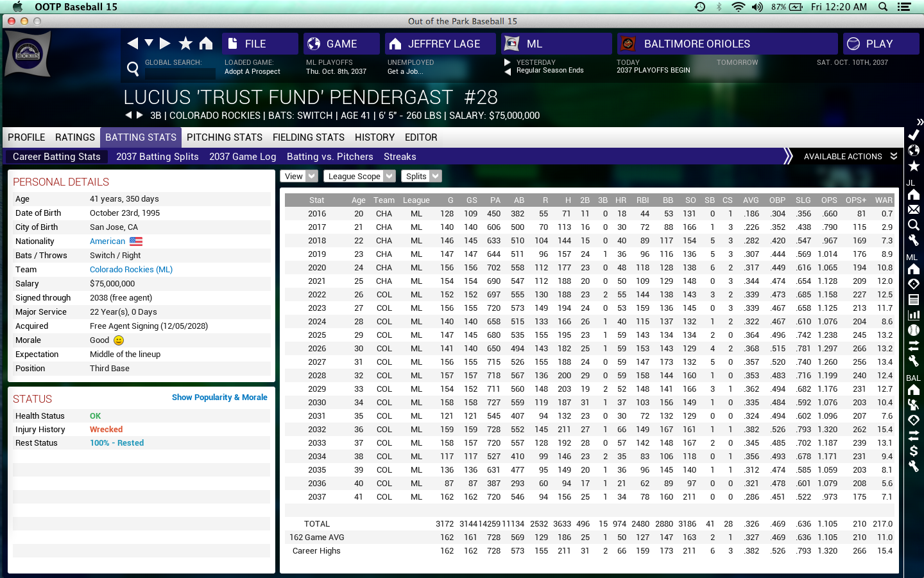Switch to the FIELDING STATS tab
Viewport: 924px width, 578px height.
pyautogui.click(x=309, y=137)
